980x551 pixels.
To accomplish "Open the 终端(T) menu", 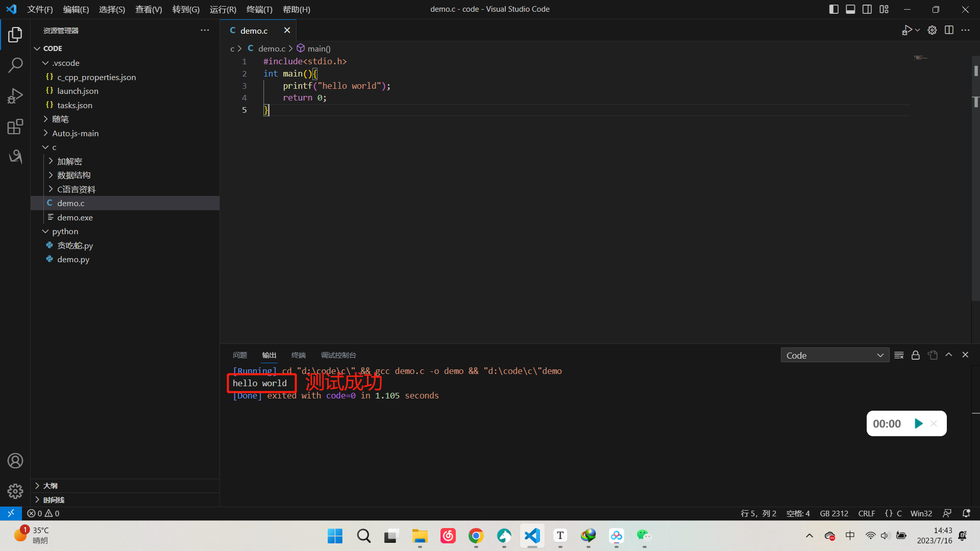I will tap(259, 9).
